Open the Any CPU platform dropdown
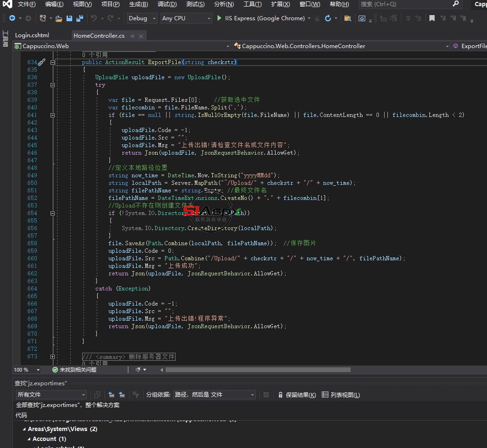Image resolution: width=487 pixels, height=448 pixels. pos(186,18)
